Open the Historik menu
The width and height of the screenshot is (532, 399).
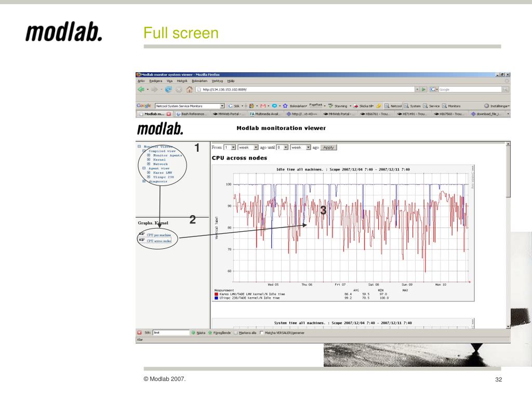coord(182,81)
